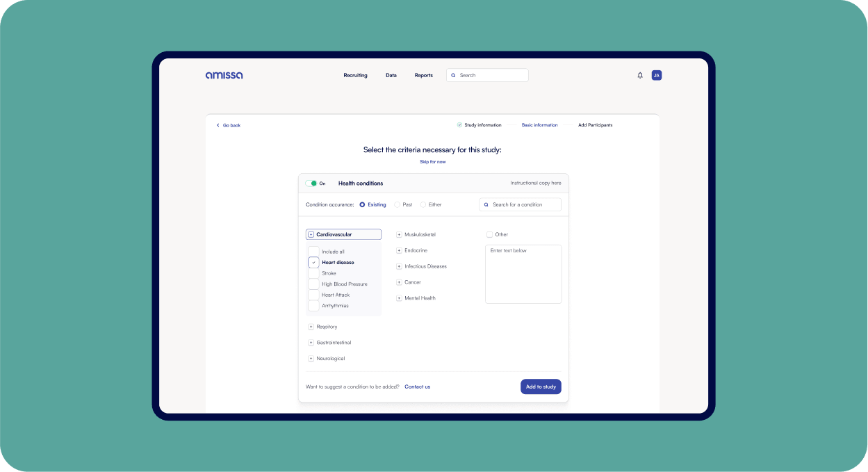Expand the Cancer category

click(x=399, y=282)
